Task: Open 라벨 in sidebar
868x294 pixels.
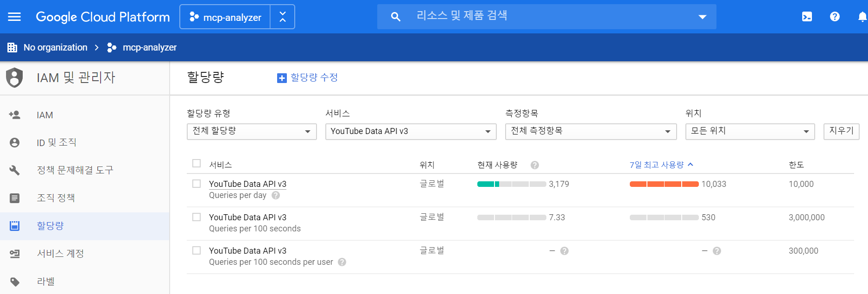Action: pos(84,282)
